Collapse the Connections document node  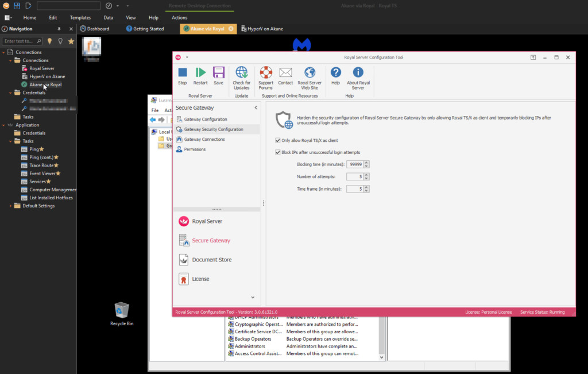4,52
